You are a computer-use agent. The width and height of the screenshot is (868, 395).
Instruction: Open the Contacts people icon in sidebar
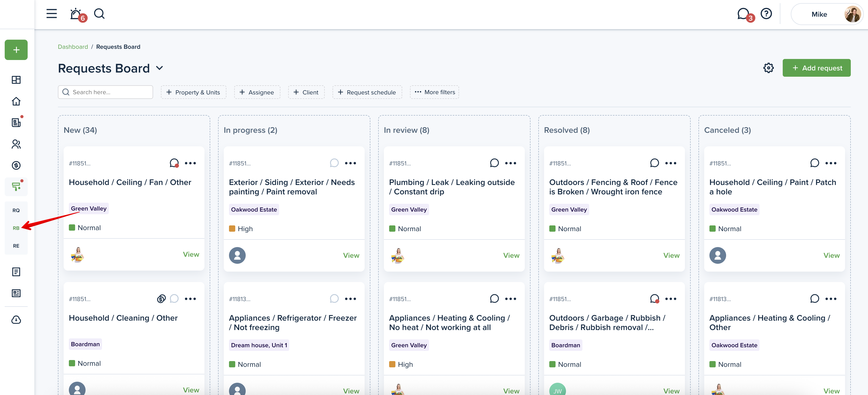coord(16,144)
